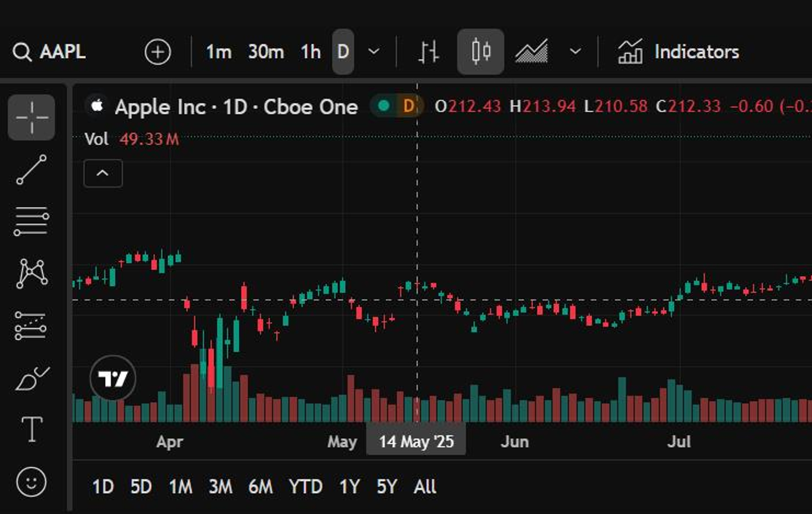The width and height of the screenshot is (812, 514).
Task: Open the time interval dropdown arrow
Action: click(373, 52)
